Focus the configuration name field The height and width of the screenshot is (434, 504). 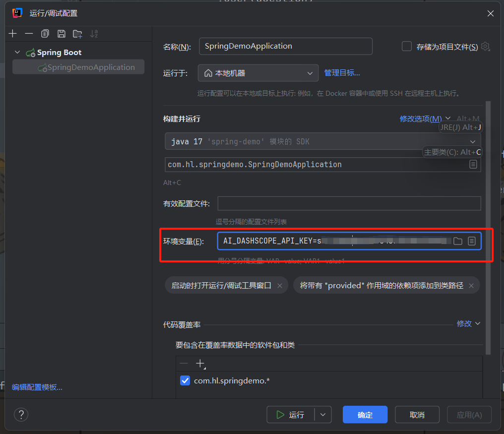[x=285, y=46]
